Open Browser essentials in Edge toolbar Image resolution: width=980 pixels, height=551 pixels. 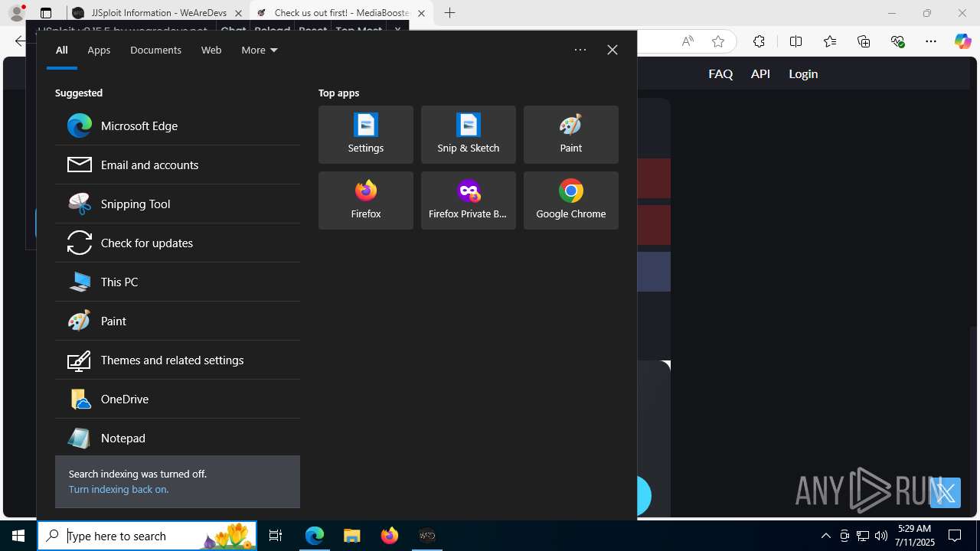[898, 41]
